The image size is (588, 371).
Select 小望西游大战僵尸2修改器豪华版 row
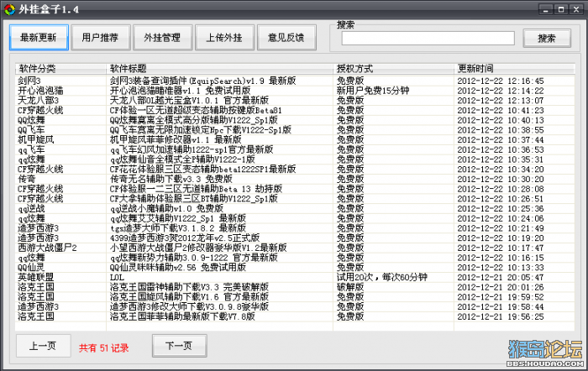click(x=295, y=248)
